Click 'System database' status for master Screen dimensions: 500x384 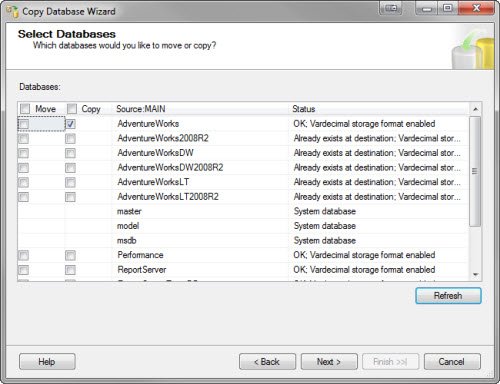pyautogui.click(x=325, y=211)
